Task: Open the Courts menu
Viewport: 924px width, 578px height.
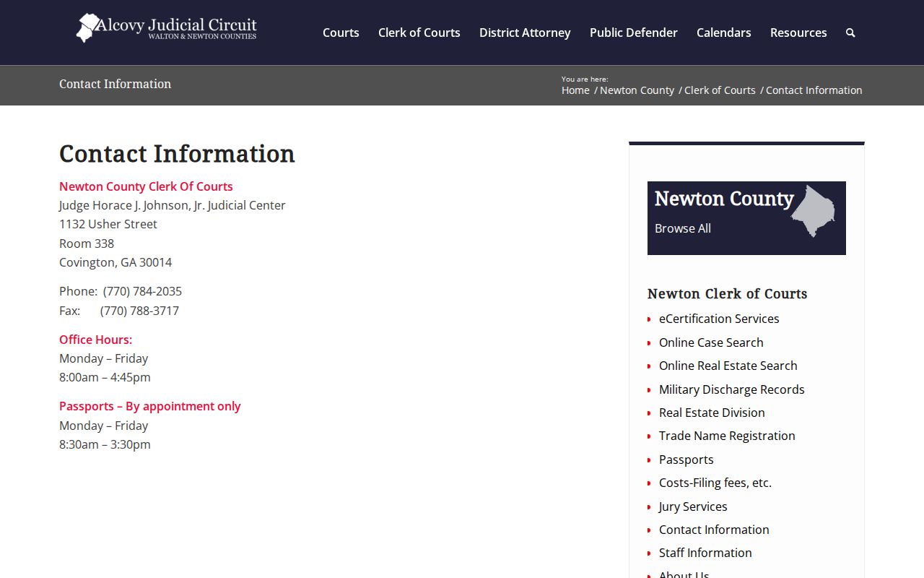Action: coord(341,33)
